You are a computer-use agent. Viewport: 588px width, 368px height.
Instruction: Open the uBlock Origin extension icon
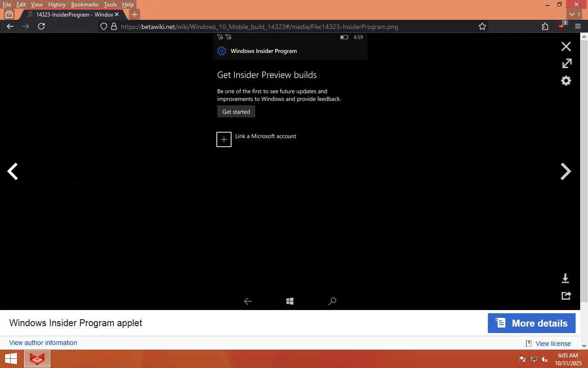[561, 26]
